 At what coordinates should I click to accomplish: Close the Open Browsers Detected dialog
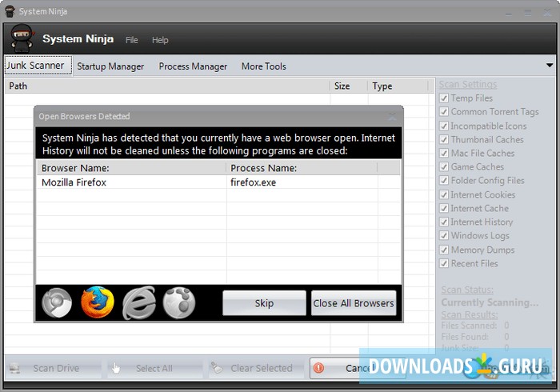392,116
